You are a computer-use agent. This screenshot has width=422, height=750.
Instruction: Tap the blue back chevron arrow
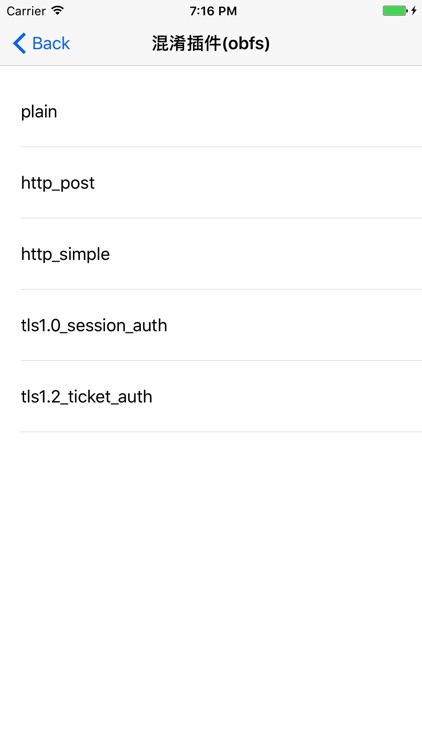19,44
